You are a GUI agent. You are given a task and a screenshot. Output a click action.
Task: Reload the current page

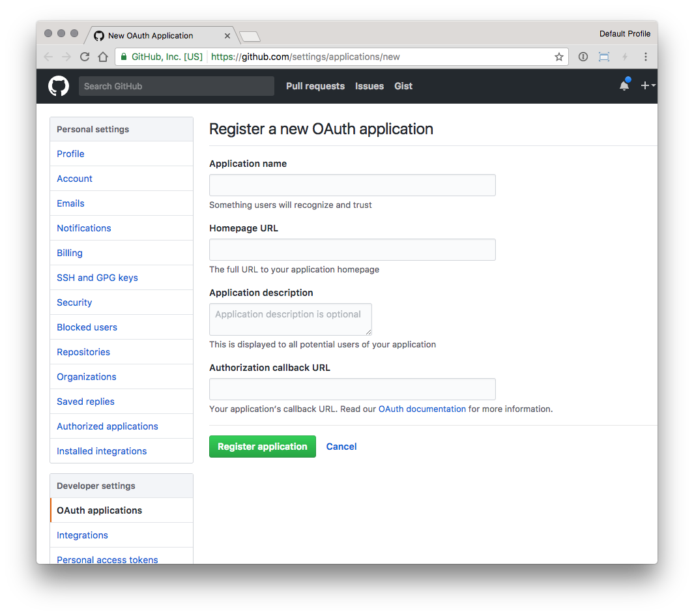85,57
